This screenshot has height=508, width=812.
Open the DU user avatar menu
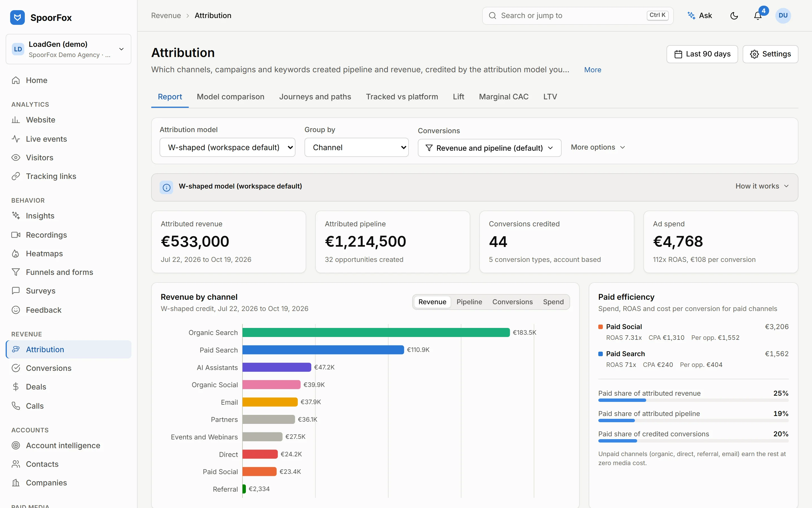click(783, 16)
